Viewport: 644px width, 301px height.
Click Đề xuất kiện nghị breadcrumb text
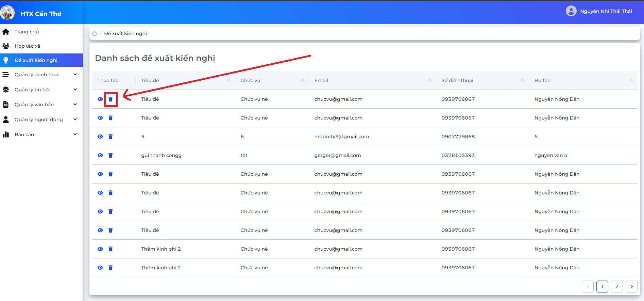[x=125, y=33]
